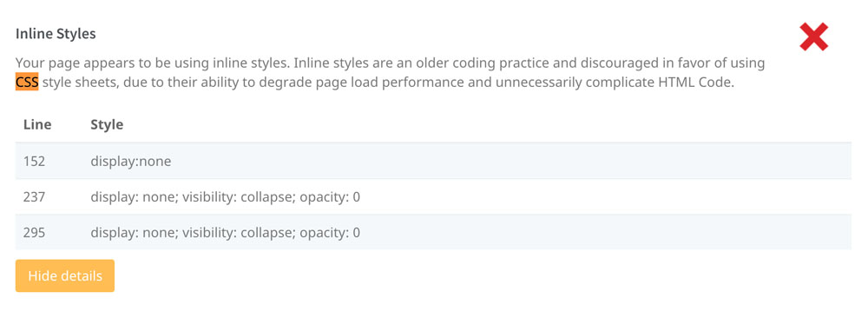Viewport: 868px width, 325px height.
Task: Click 'opacity: 0' in line 237 row
Action: (x=330, y=197)
